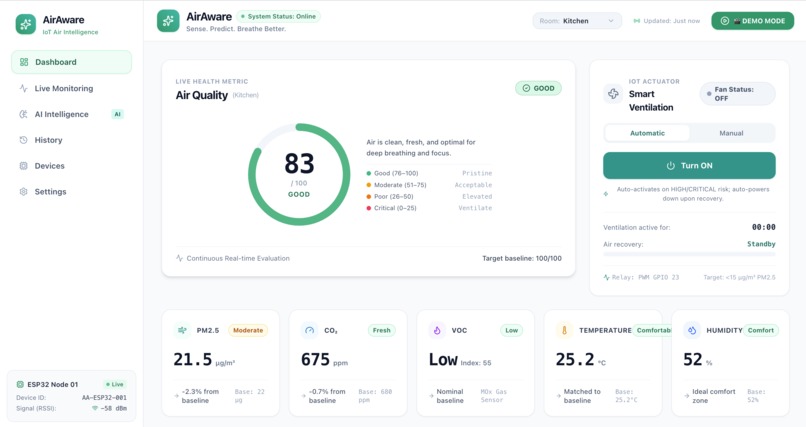Click the 21.5 PM2.5 reading
Image resolution: width=806 pixels, height=427 pixels.
pos(193,359)
